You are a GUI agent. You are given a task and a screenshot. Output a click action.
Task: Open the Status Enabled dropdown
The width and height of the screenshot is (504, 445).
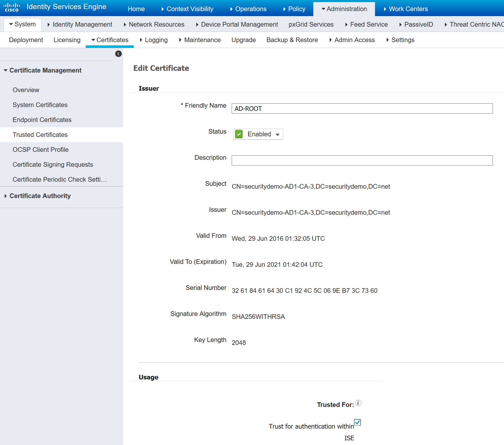[258, 134]
